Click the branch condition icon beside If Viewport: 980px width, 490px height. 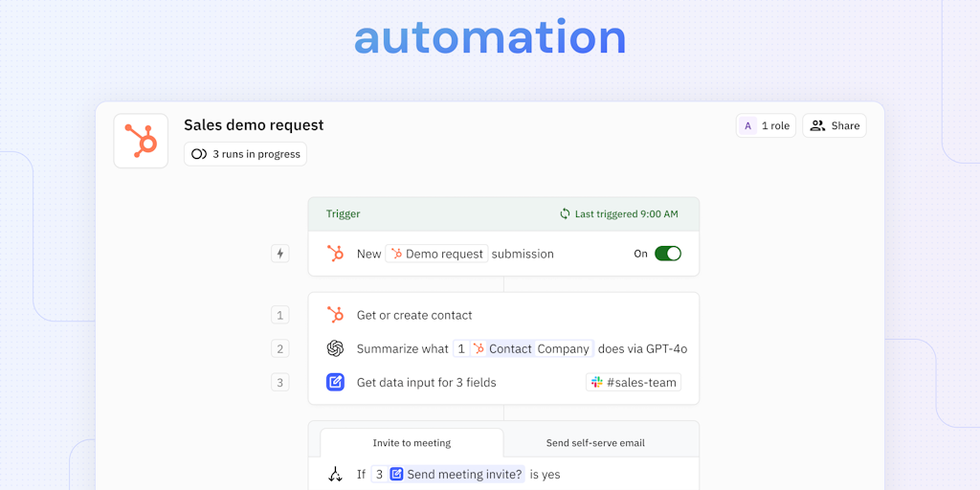335,474
